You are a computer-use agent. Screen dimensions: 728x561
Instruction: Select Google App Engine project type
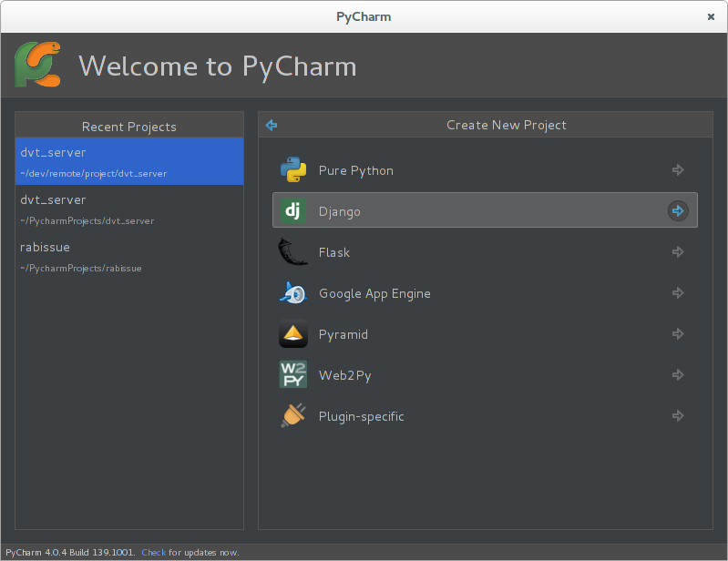click(485, 293)
